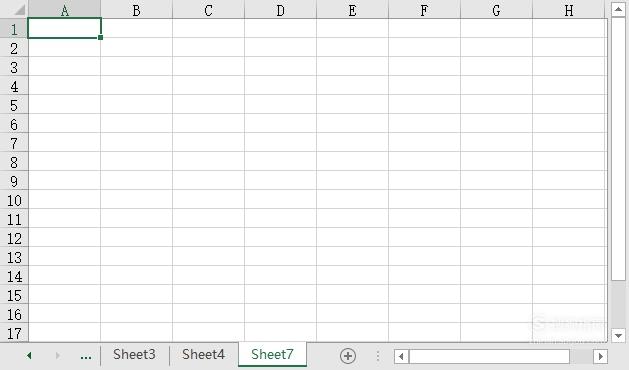Click previous sheet navigation arrow
The image size is (629, 370).
point(29,356)
